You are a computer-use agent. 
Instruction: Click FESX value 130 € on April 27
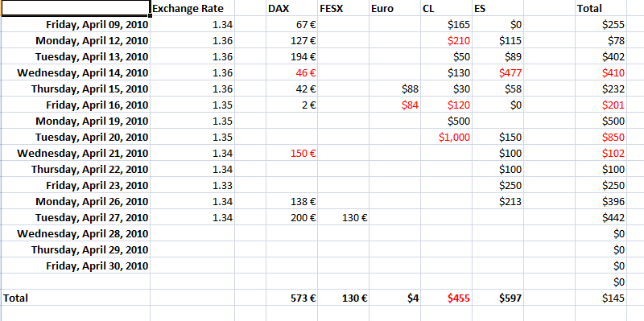[x=344, y=217]
